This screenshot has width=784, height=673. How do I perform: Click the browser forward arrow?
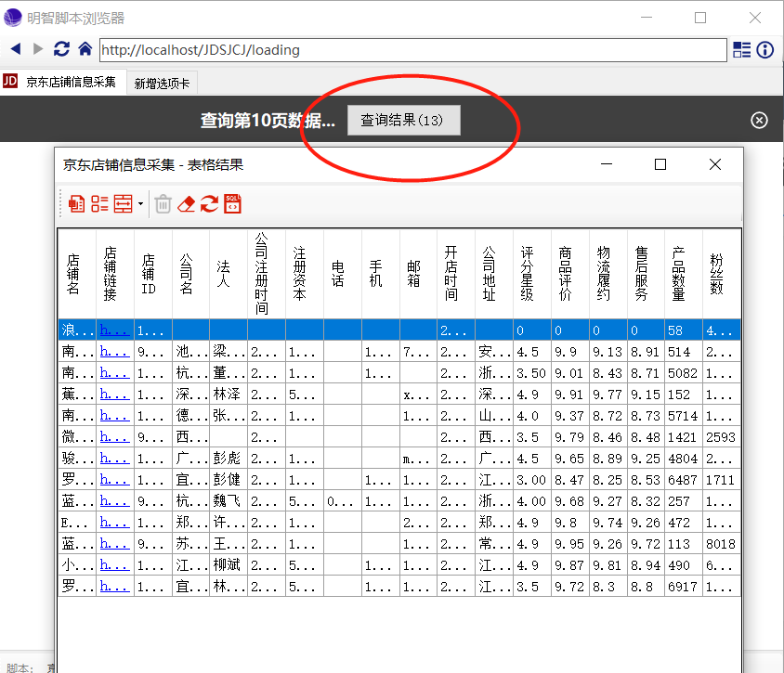38,49
